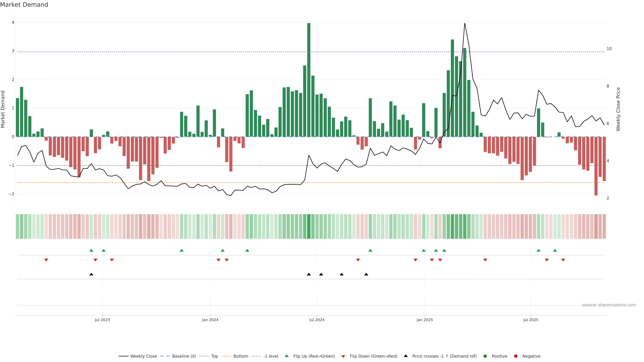The width and height of the screenshot is (644, 362).
Task: Click the dark red Negative legend dot
Action: click(516, 356)
